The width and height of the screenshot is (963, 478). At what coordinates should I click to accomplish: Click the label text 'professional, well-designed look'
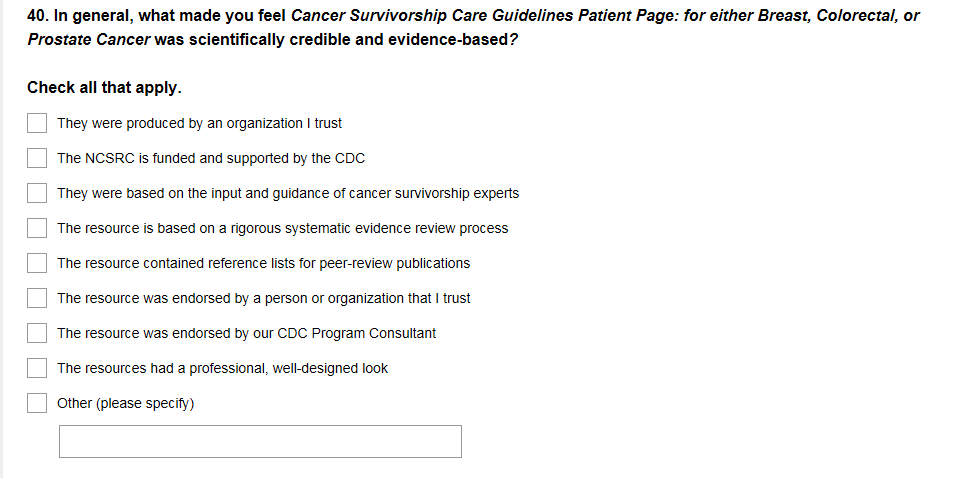point(222,368)
